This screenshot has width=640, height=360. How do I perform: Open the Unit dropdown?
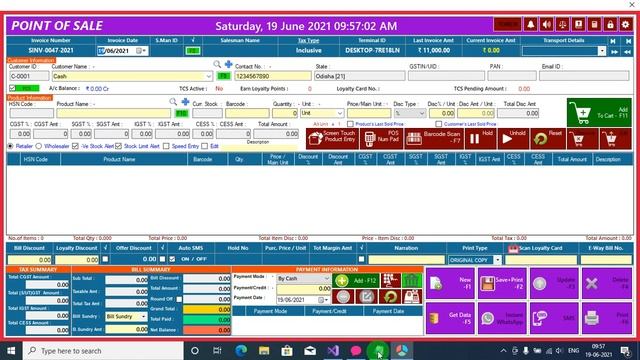(340, 113)
